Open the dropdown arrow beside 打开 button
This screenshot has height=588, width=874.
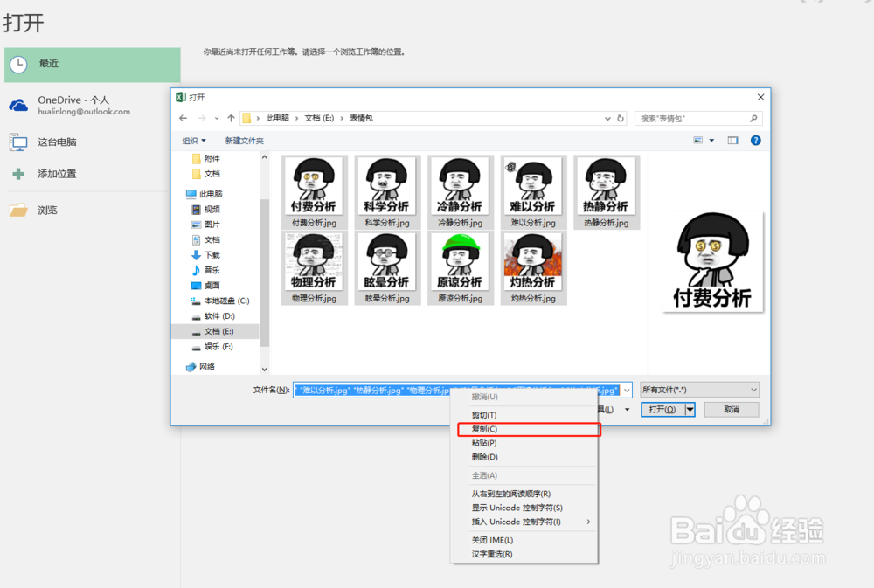coord(690,410)
